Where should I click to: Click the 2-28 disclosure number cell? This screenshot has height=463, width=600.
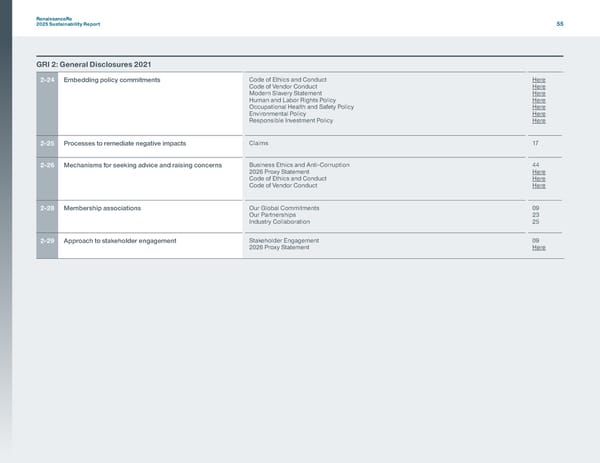pos(47,217)
